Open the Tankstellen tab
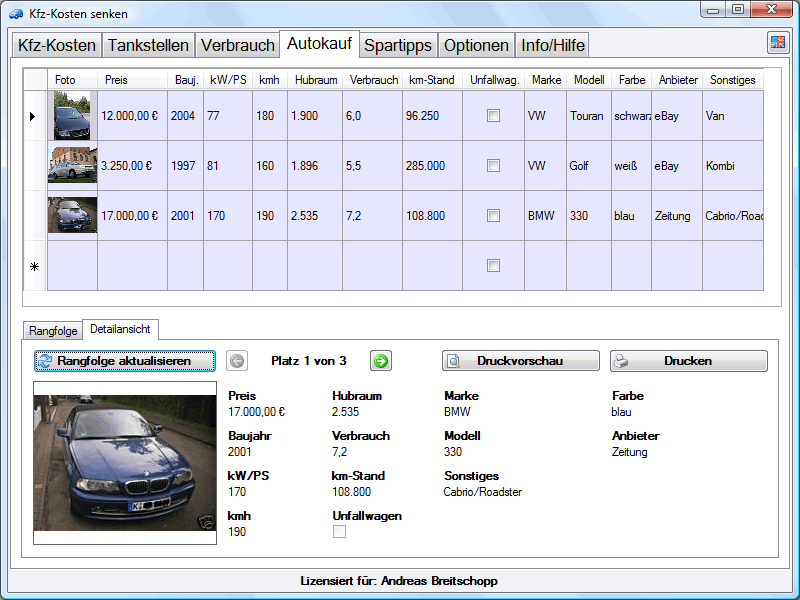 tap(148, 45)
